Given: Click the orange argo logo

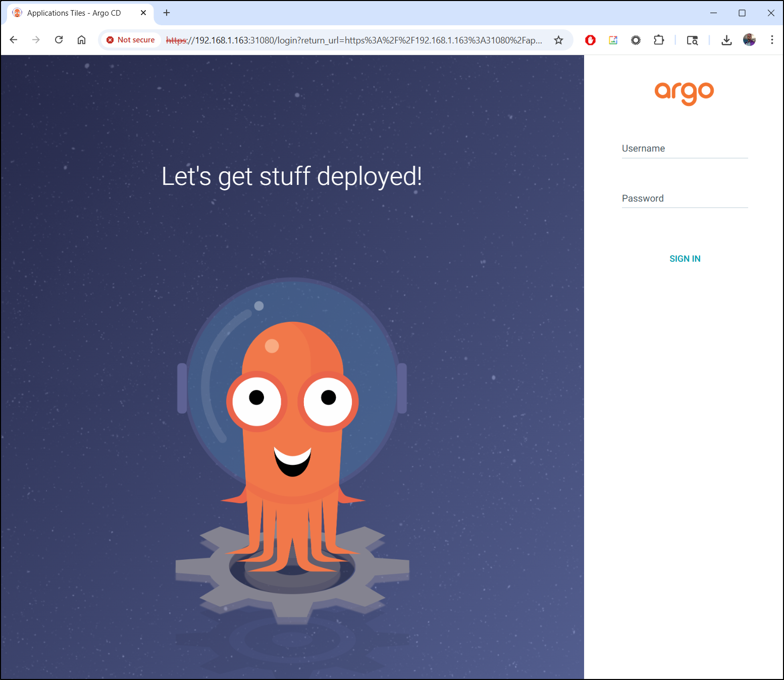Looking at the screenshot, I should pos(684,92).
